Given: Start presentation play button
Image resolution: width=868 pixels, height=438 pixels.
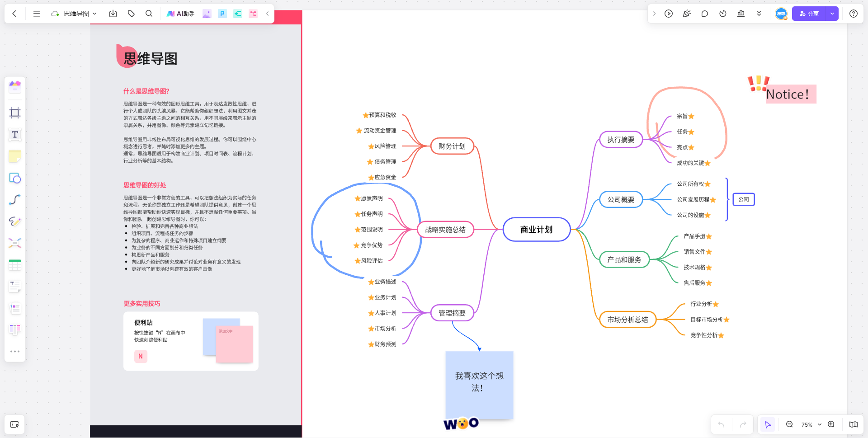Looking at the screenshot, I should tap(669, 14).
